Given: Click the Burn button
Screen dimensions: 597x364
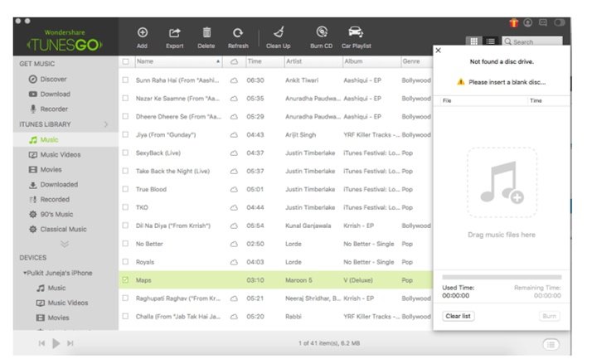Looking at the screenshot, I should click(x=549, y=316).
